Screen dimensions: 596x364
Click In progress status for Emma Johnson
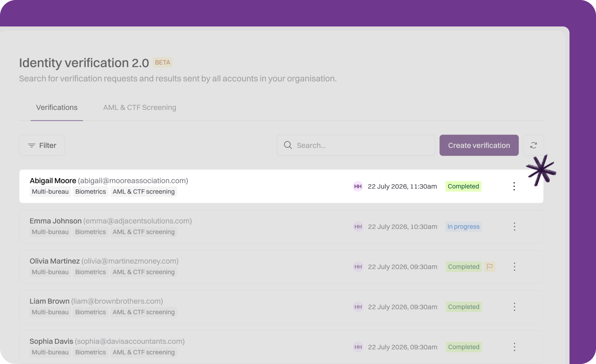pyautogui.click(x=463, y=227)
